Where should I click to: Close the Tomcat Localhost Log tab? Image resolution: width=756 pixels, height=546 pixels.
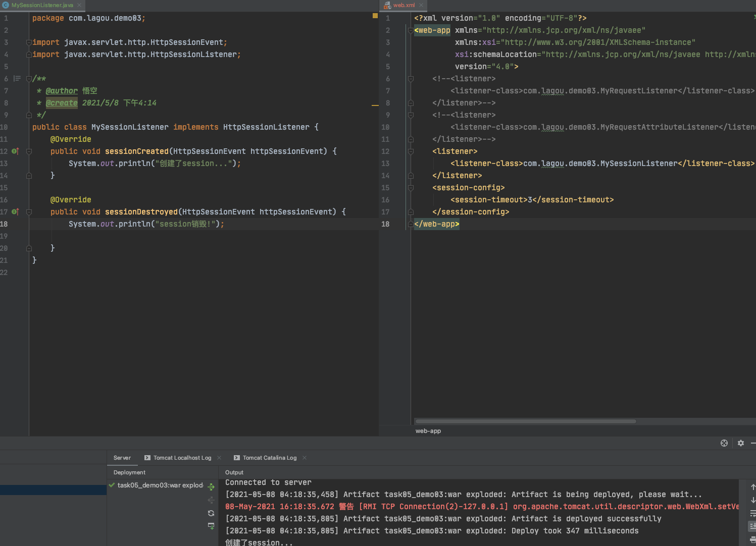(x=219, y=458)
